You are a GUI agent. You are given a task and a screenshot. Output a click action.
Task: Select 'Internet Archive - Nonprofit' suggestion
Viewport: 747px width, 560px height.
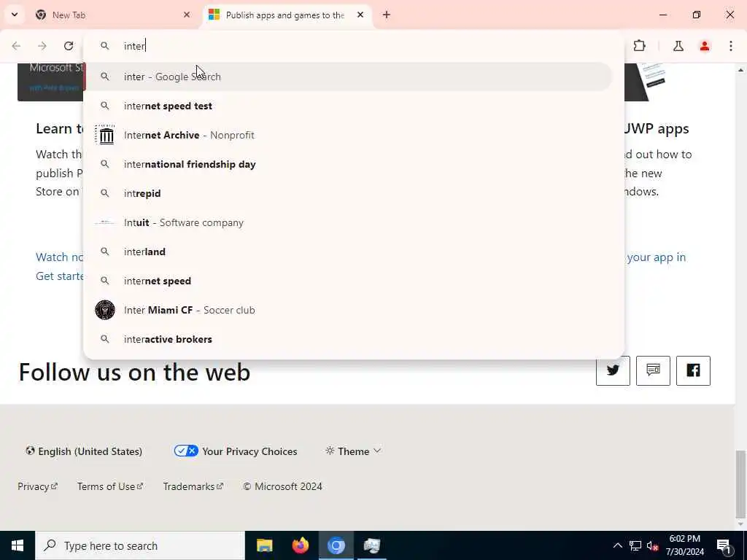coord(349,135)
